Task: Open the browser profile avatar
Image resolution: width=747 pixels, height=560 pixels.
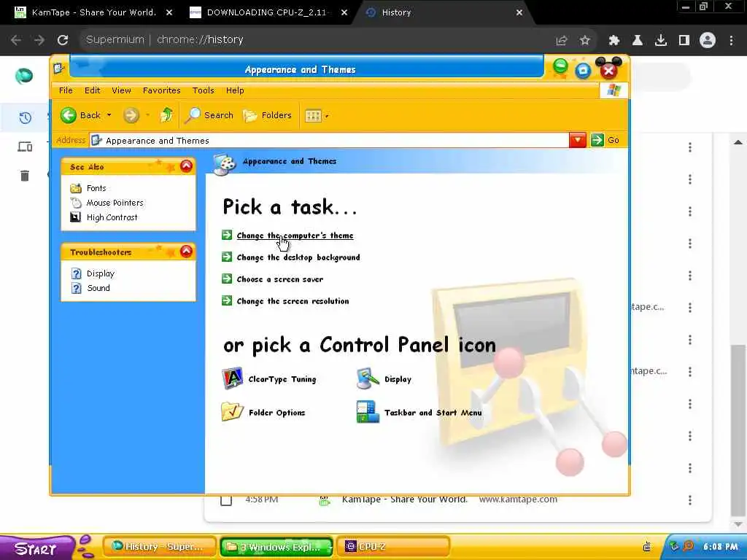Action: (x=708, y=41)
